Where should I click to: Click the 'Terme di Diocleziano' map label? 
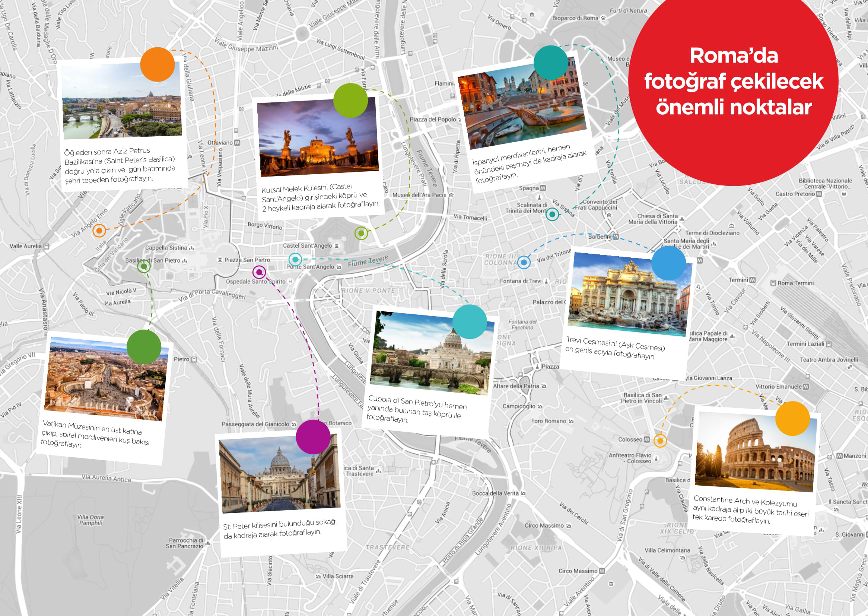712,233
